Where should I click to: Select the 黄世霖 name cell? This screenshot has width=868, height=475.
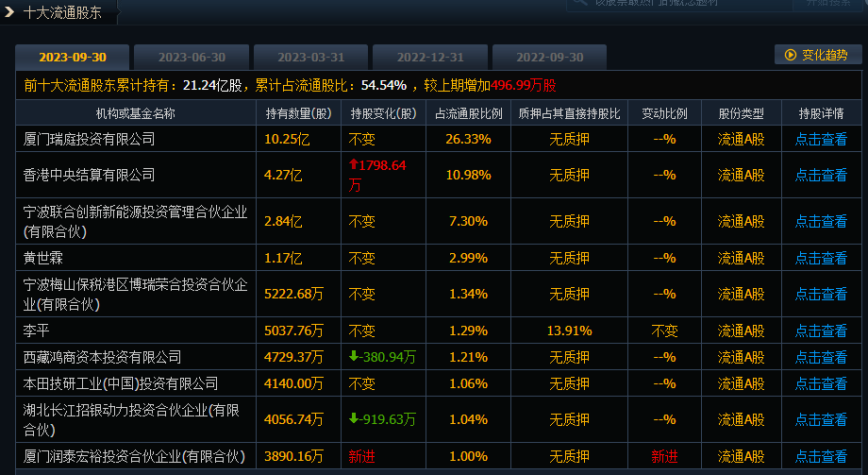pyautogui.click(x=136, y=258)
